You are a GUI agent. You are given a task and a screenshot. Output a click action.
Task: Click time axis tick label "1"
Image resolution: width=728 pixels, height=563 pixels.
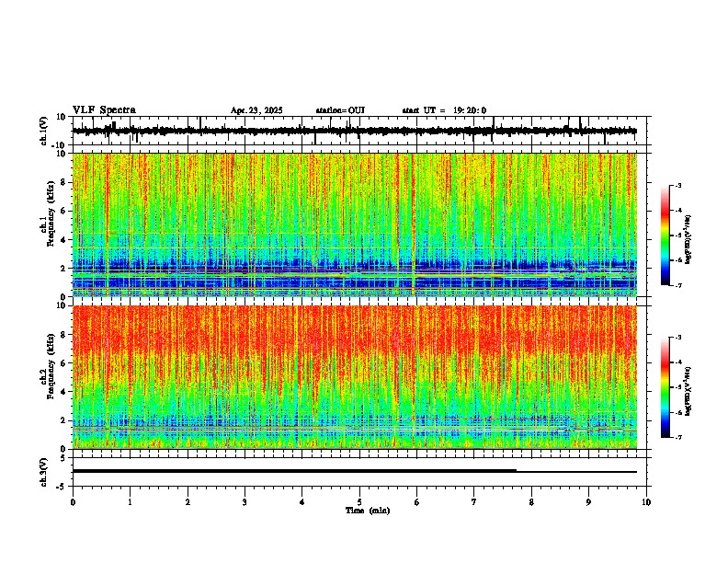pos(130,502)
